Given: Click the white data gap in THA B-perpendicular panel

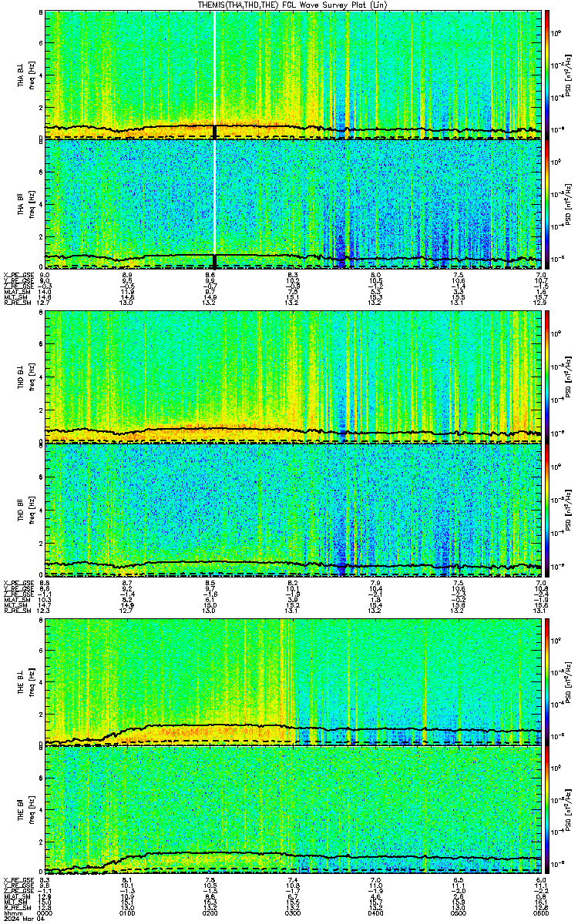Looking at the screenshot, I should click(x=214, y=69).
